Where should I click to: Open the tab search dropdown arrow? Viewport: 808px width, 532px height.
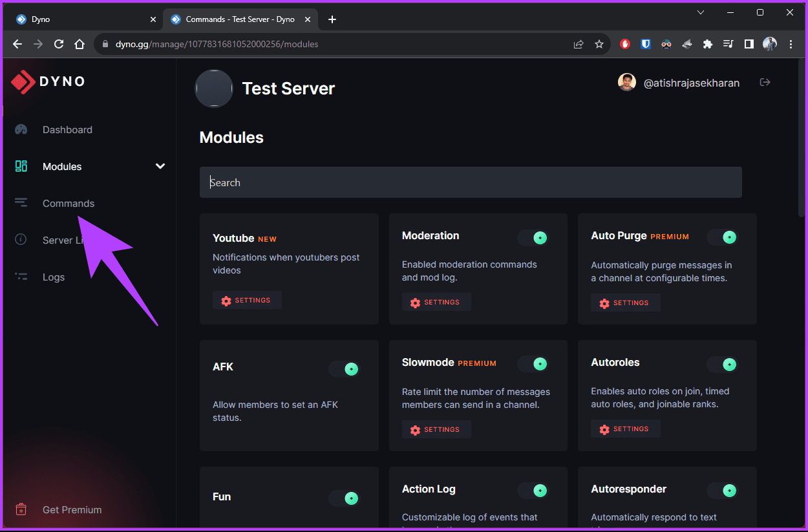(701, 12)
